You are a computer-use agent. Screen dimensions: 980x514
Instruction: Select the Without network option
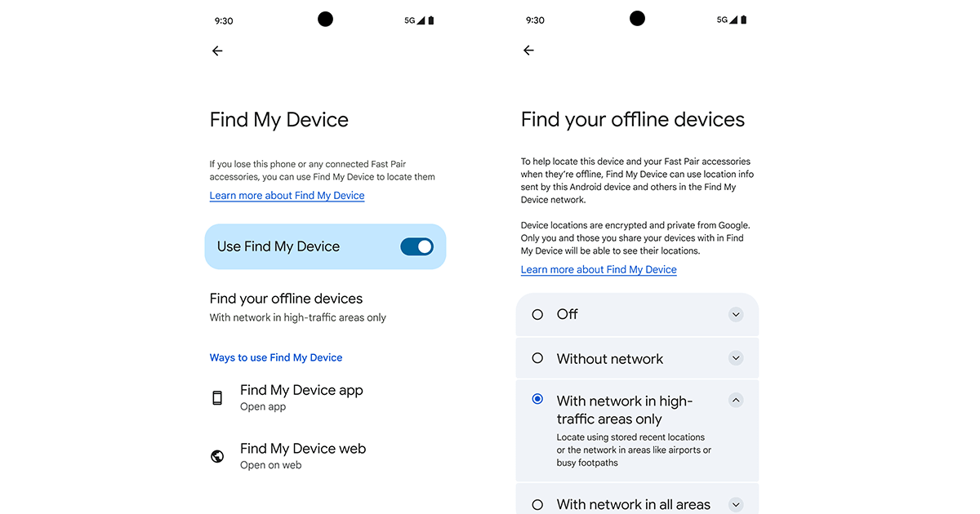[x=537, y=358]
